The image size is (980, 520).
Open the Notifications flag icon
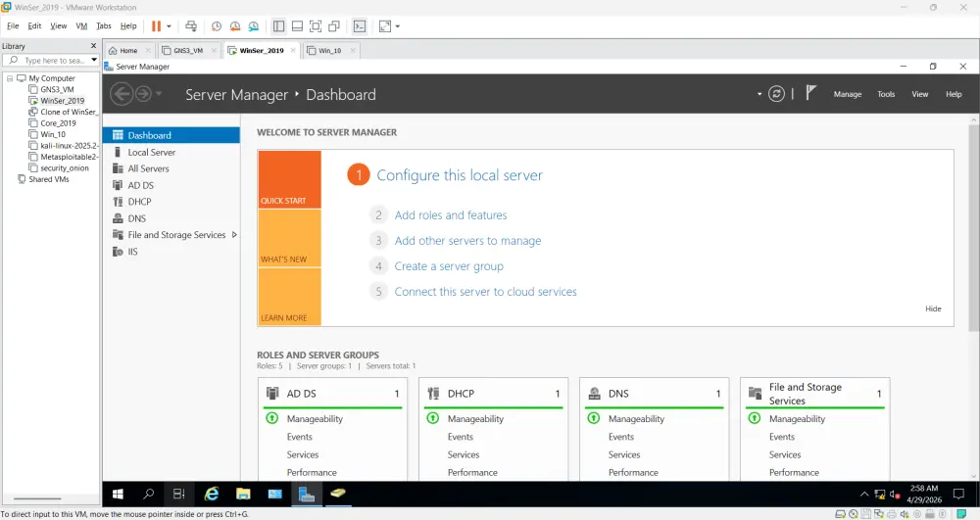pyautogui.click(x=810, y=93)
